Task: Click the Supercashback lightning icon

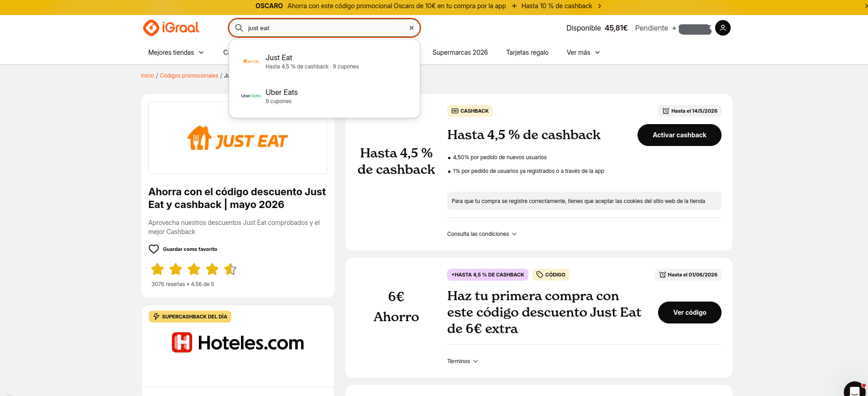Action: point(157,317)
